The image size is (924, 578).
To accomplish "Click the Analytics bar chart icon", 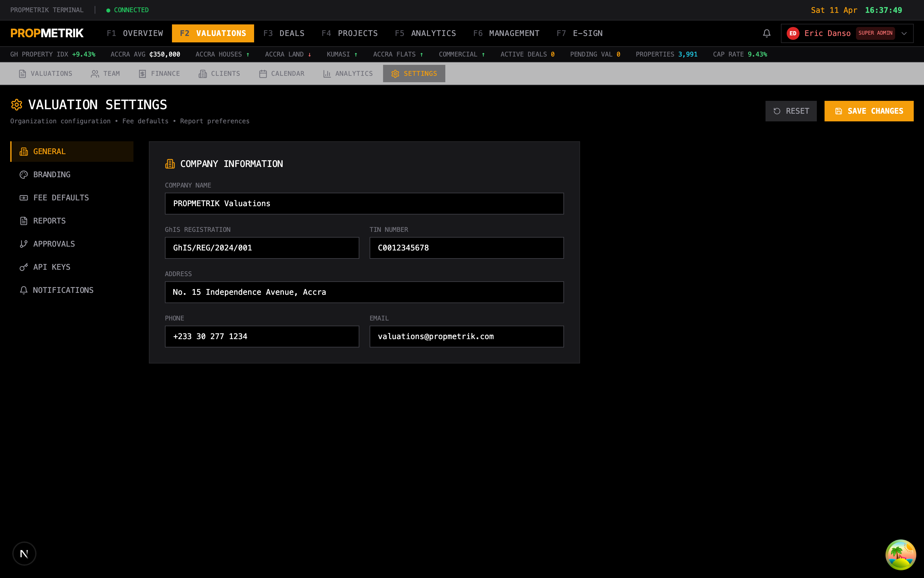I will click(327, 74).
